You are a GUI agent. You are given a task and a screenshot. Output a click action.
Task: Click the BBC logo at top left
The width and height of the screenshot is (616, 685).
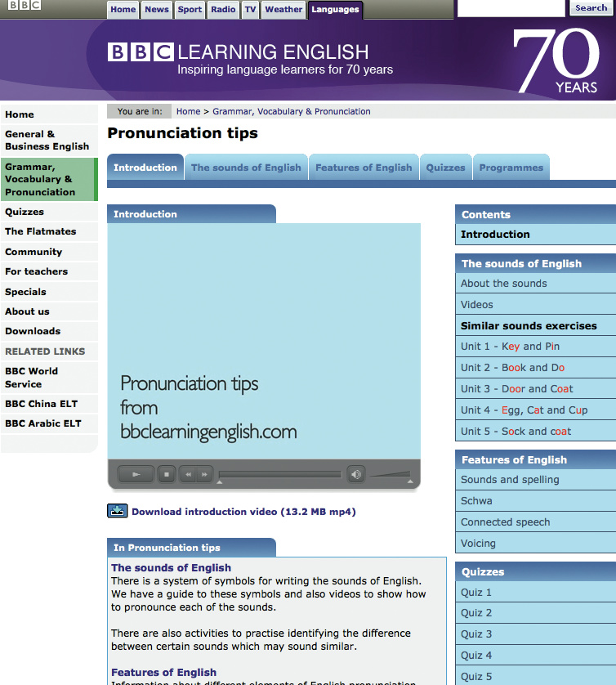(x=25, y=4)
